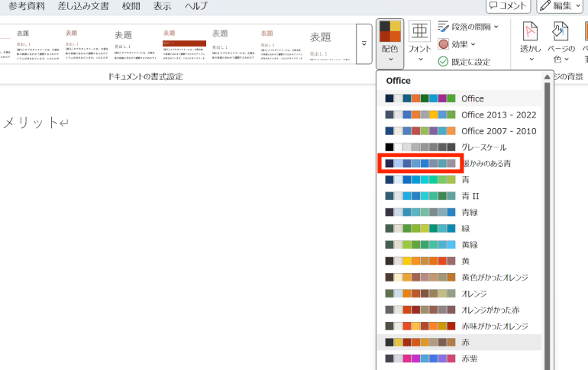Choose the 暖かみのある青 color scheme
The height and width of the screenshot is (370, 588).
click(460, 163)
